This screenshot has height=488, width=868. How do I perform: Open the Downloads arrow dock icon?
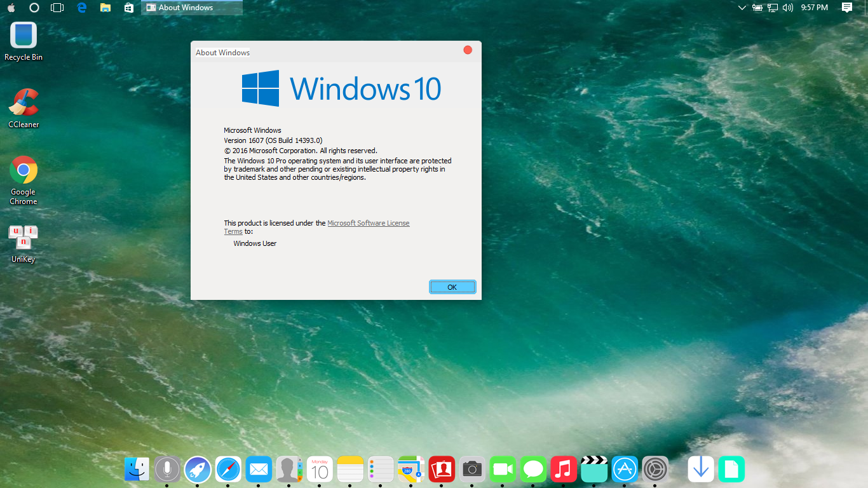(701, 470)
